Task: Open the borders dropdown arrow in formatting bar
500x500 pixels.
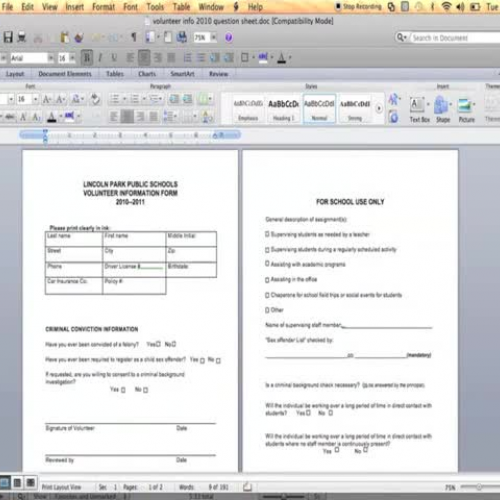Action: pos(253,58)
